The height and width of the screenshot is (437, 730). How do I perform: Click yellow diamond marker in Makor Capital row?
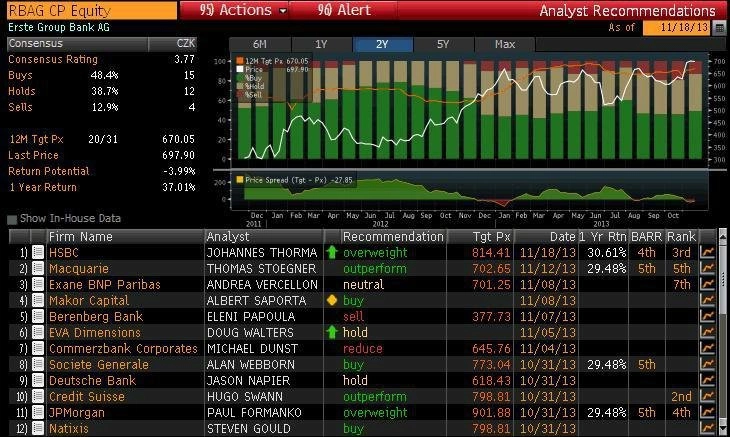coord(332,300)
